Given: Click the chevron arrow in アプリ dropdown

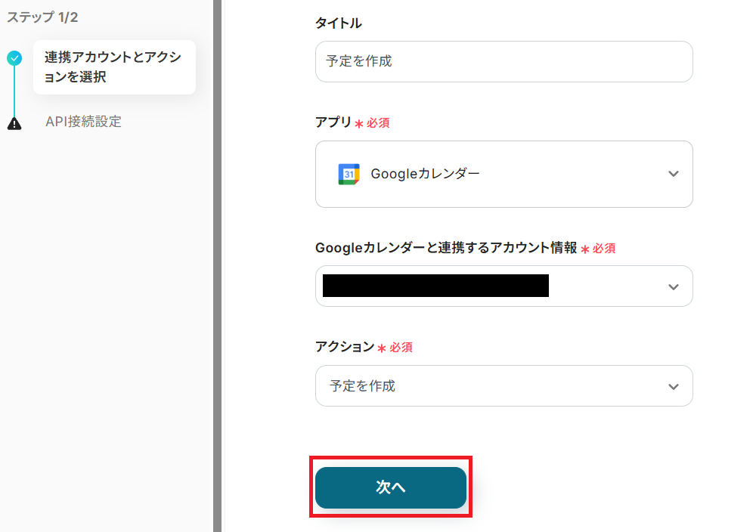Looking at the screenshot, I should coord(674,174).
